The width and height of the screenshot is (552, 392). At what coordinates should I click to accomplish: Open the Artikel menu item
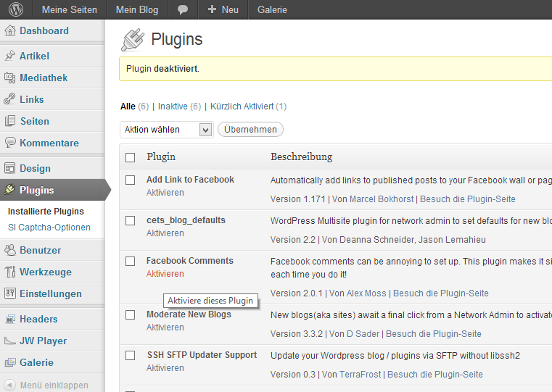tap(34, 56)
